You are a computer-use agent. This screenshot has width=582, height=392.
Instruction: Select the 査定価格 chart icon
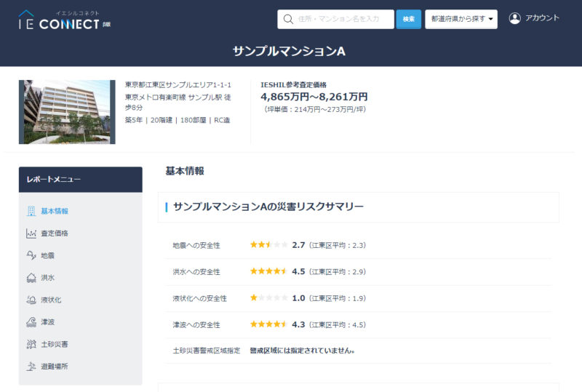31,233
